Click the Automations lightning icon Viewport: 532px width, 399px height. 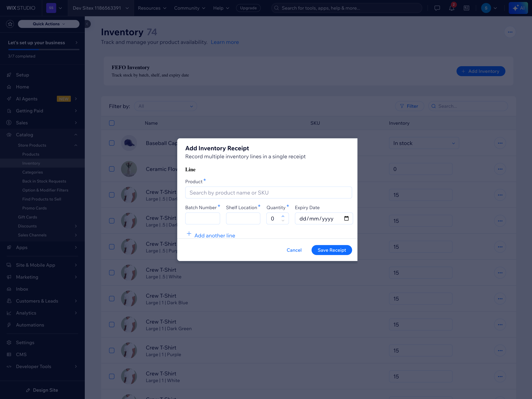(x=9, y=325)
